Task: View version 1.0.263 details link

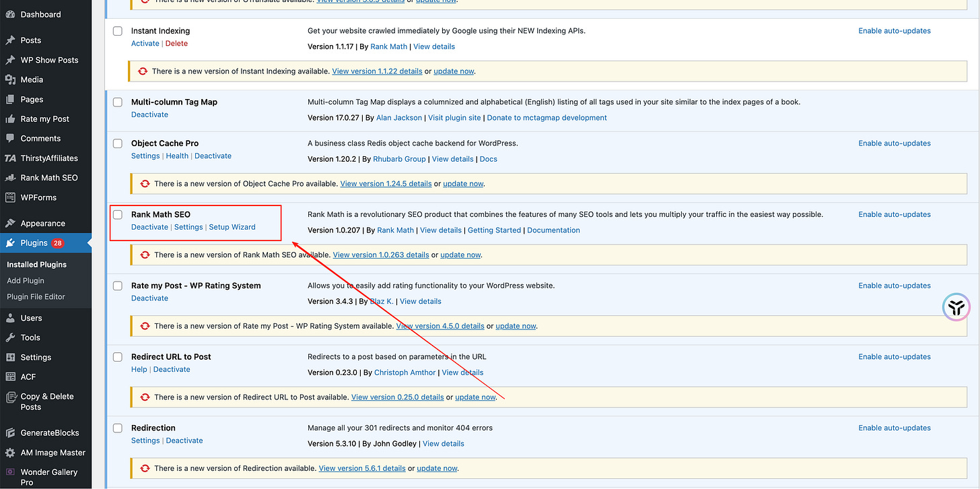Action: click(x=381, y=255)
